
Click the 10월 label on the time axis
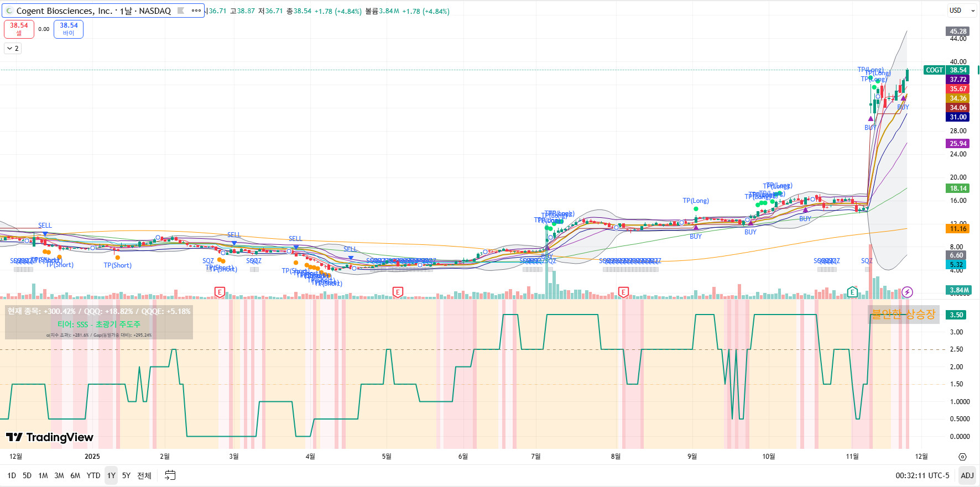pos(769,457)
